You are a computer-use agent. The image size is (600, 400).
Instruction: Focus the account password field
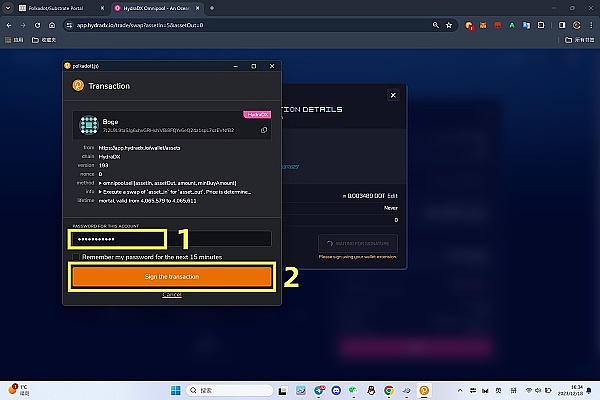(x=170, y=238)
